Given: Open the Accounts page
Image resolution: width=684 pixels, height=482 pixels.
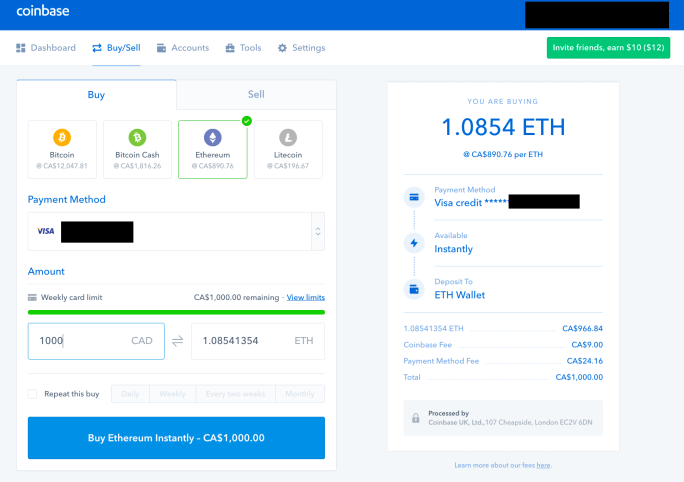Looking at the screenshot, I should [183, 48].
